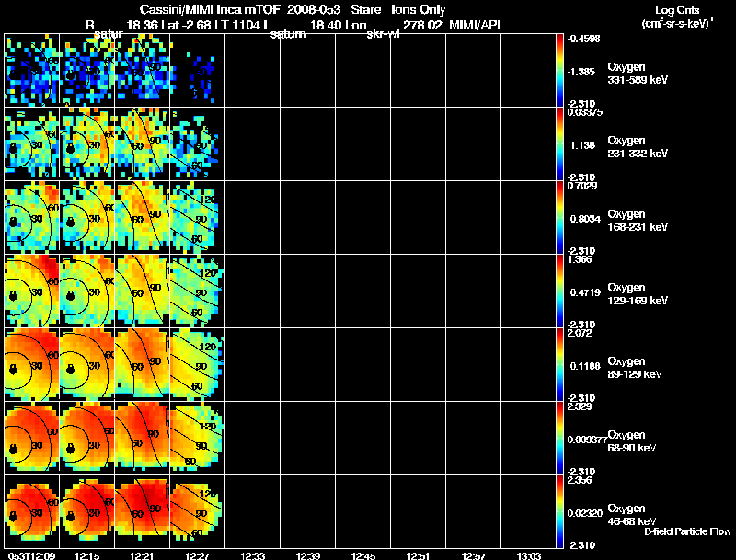Select the 12:15 image for Oxygen 129-169 keV

pos(86,291)
